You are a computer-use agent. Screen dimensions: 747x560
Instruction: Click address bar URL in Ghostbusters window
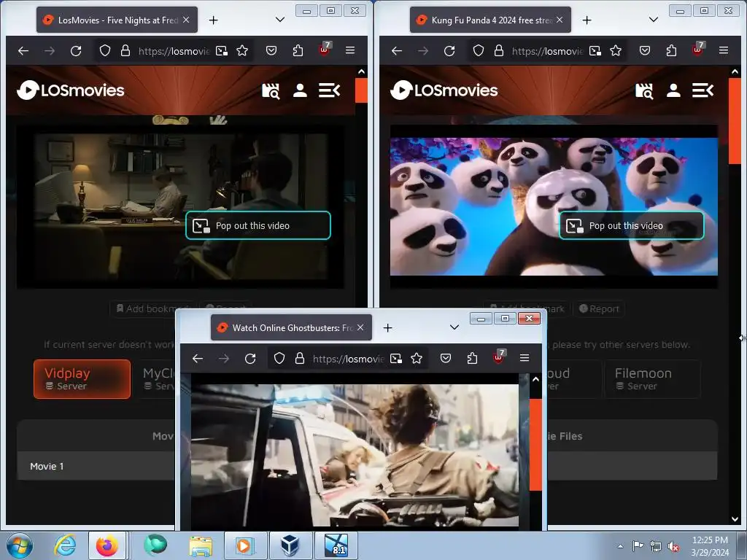point(348,359)
